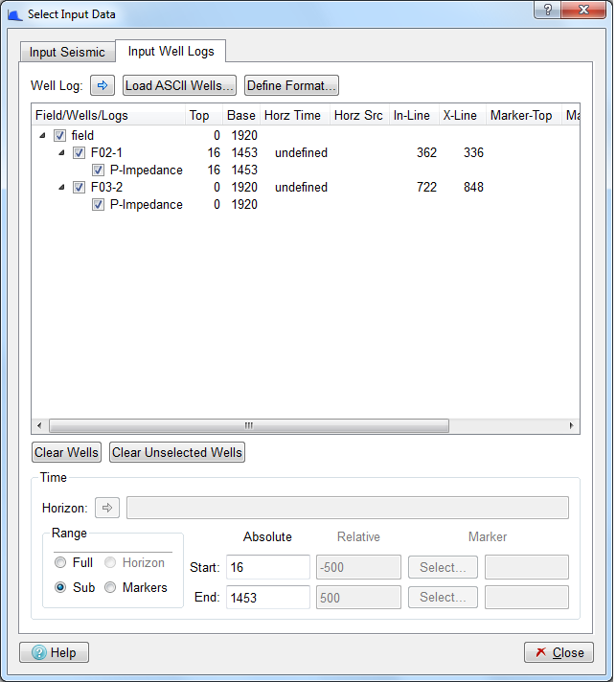Click the Marker-Top column header
Image resolution: width=616 pixels, height=682 pixels.
point(523,115)
